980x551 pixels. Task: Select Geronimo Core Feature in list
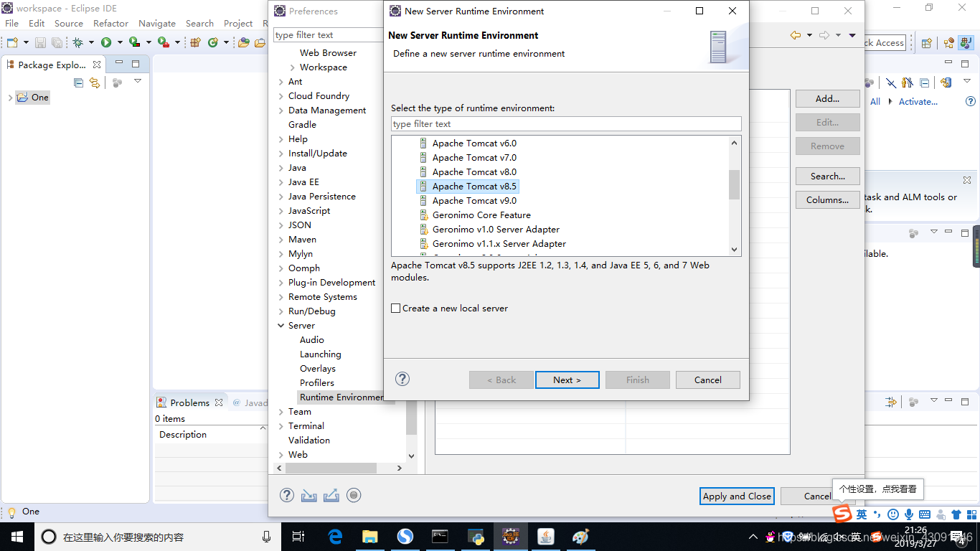tap(481, 215)
